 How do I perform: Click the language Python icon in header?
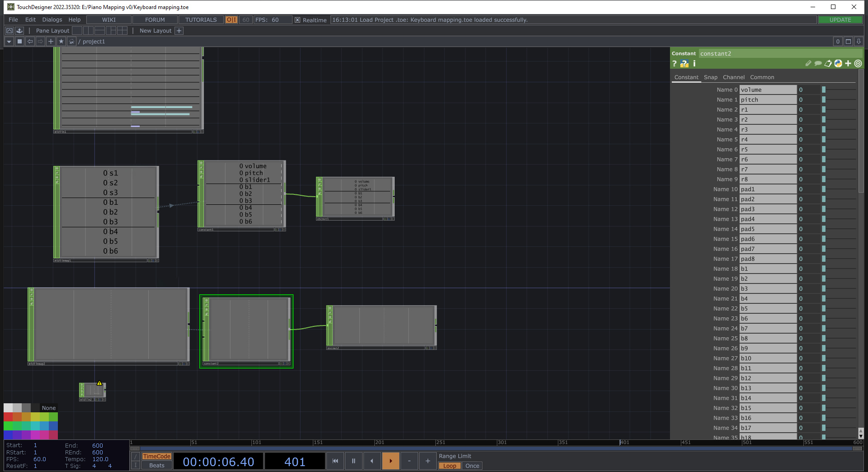tap(838, 64)
